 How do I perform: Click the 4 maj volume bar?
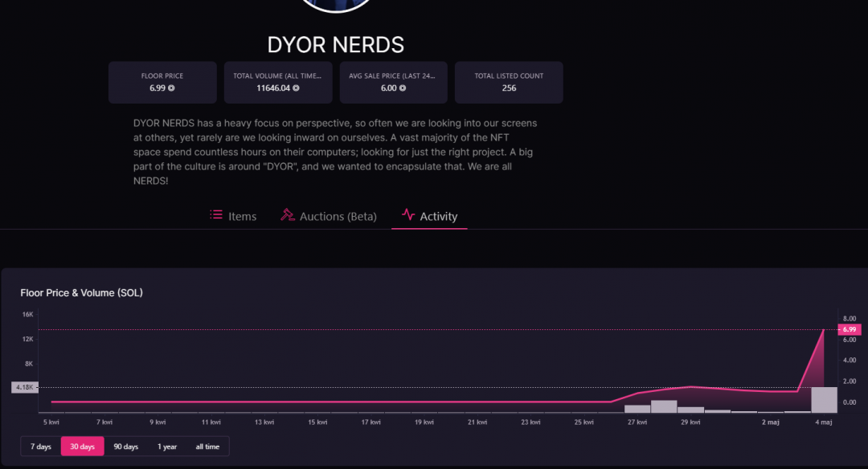824,399
